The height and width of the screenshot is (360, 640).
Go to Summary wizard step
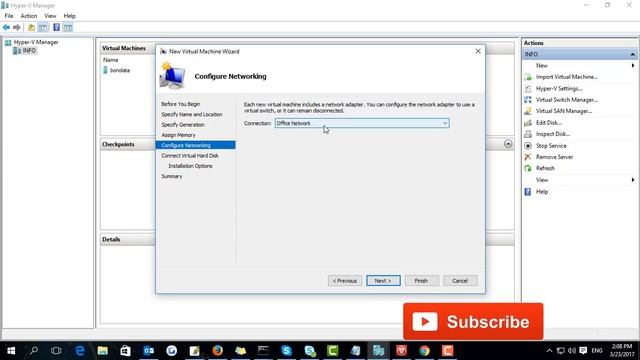pos(172,176)
